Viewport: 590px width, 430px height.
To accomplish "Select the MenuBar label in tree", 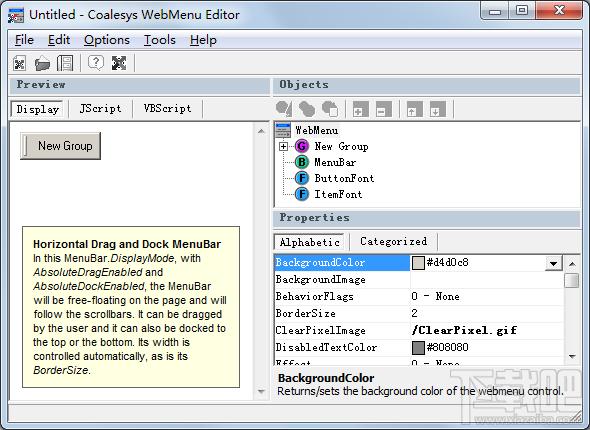I will [335, 163].
